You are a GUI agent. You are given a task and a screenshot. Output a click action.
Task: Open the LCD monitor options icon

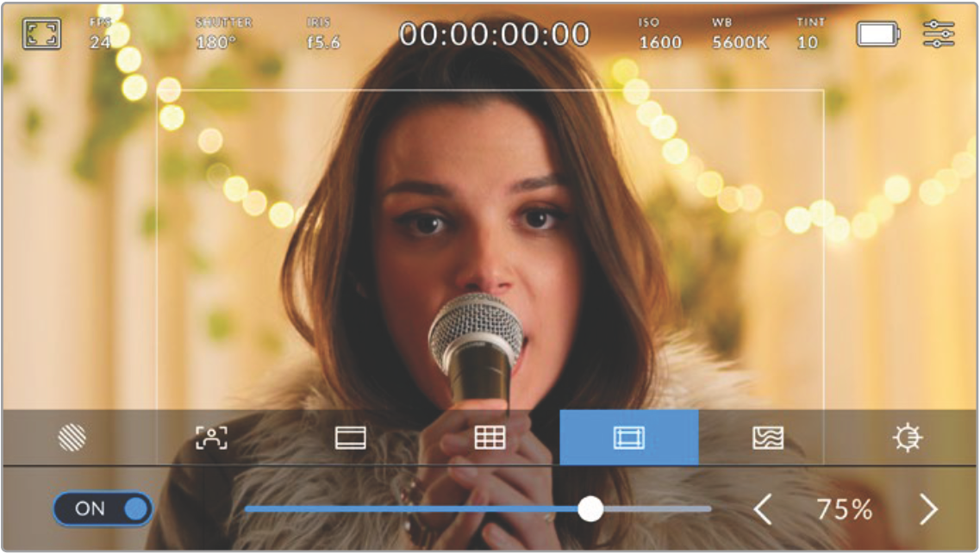click(x=41, y=34)
